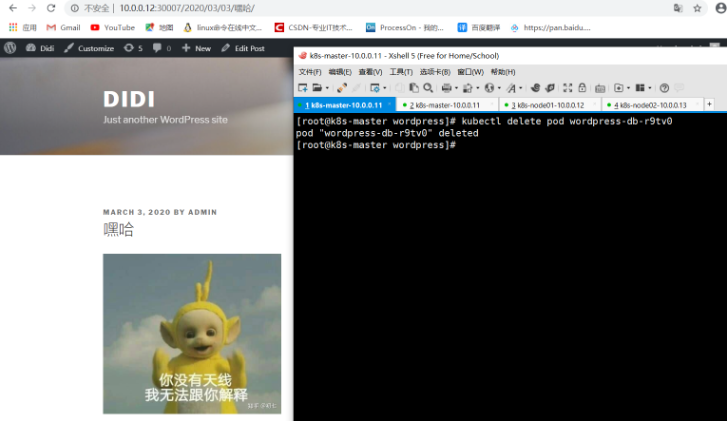Click Edit Post in WordPress admin bar

coord(243,48)
